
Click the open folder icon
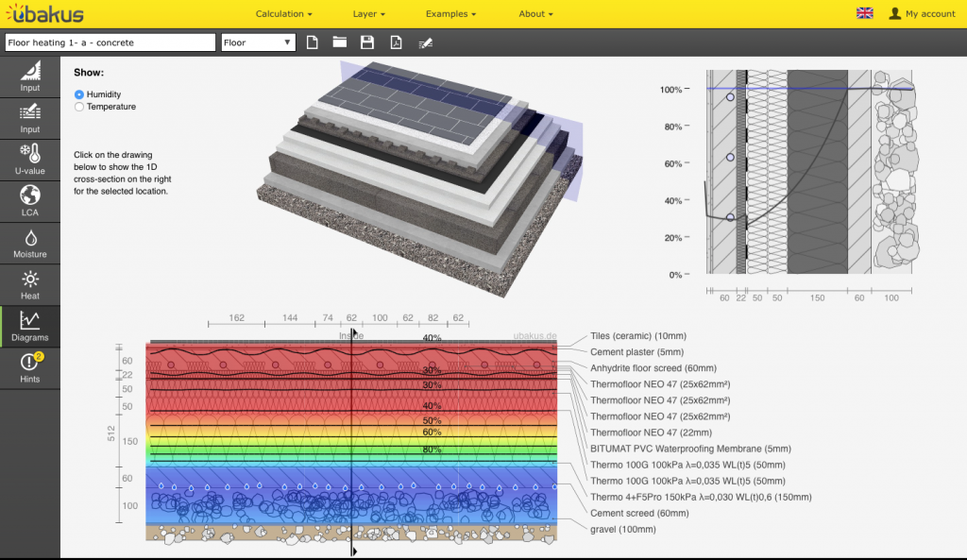tap(340, 42)
